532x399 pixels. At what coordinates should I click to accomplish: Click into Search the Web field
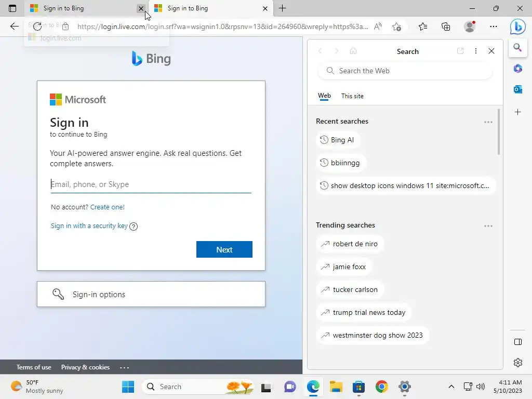pos(405,71)
